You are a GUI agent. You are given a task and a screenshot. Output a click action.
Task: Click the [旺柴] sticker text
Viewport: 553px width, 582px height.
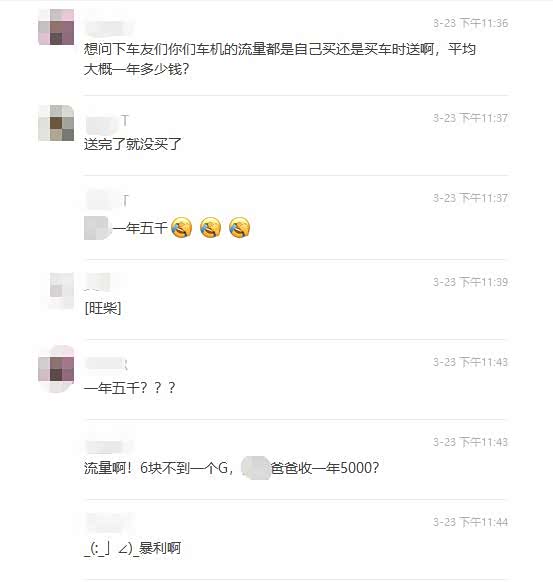coord(103,308)
